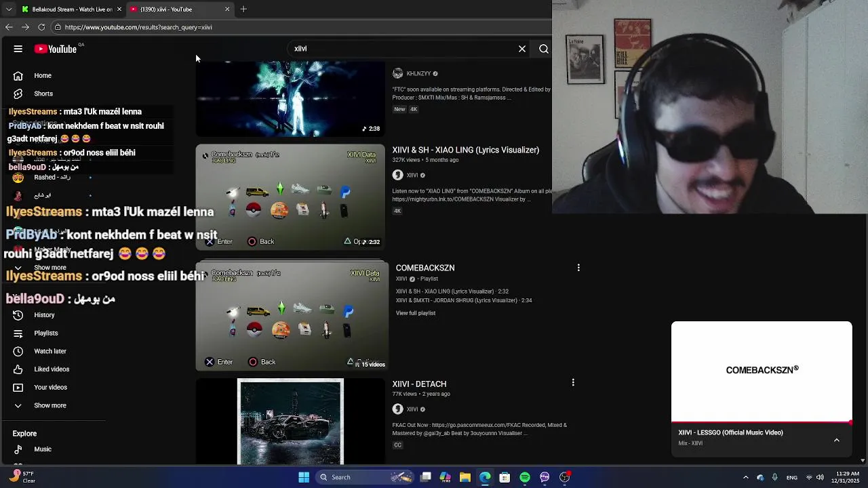Open Shorts from sidebar
The width and height of the screenshot is (868, 488).
tap(43, 94)
